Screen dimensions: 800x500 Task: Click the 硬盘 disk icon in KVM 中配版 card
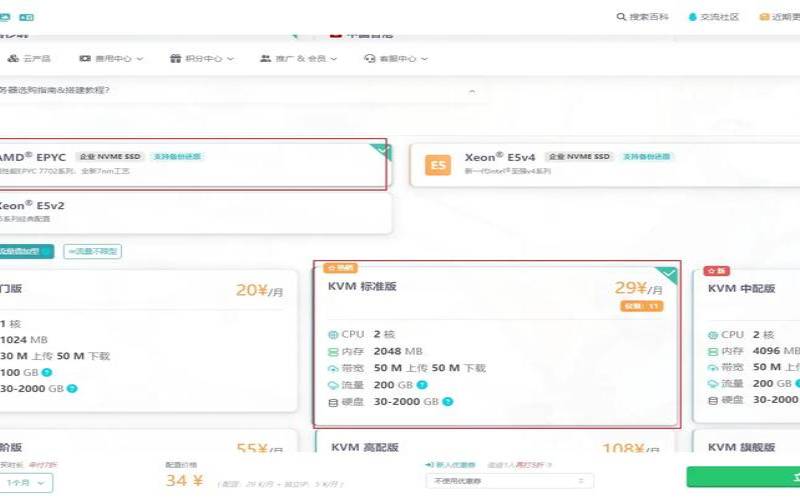[713, 401]
